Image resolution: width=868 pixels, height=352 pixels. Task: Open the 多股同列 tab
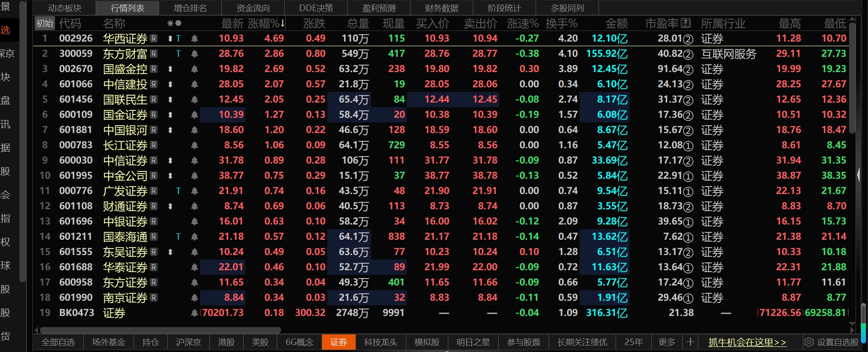click(568, 8)
